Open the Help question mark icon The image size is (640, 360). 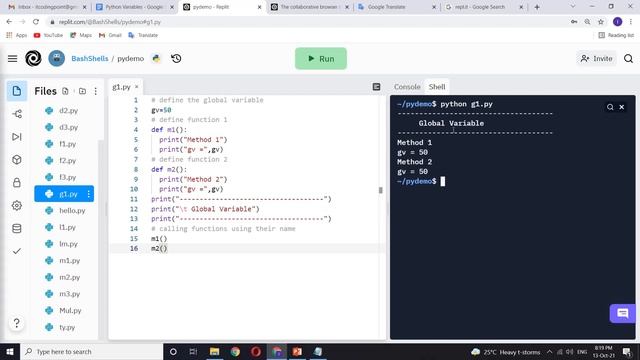point(17,323)
